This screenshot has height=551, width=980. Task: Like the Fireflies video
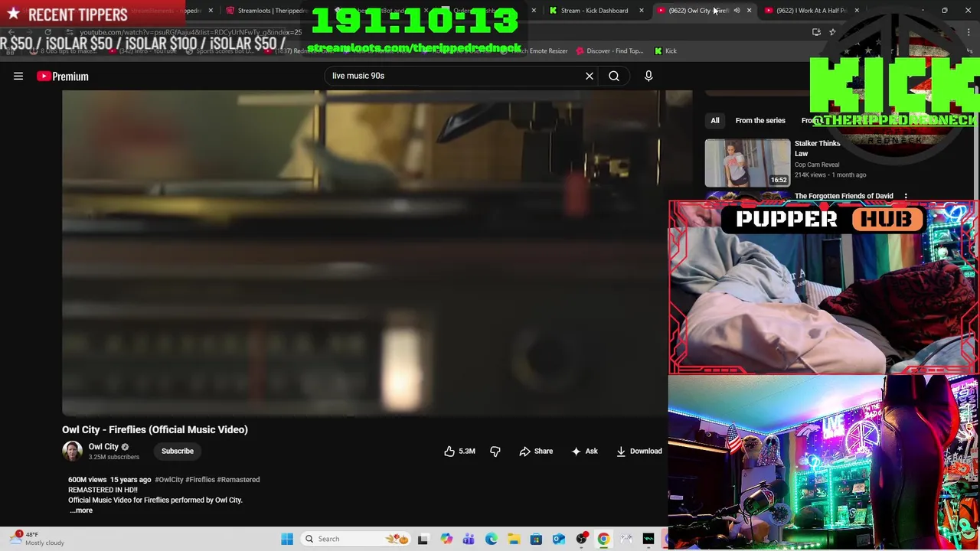tap(459, 452)
